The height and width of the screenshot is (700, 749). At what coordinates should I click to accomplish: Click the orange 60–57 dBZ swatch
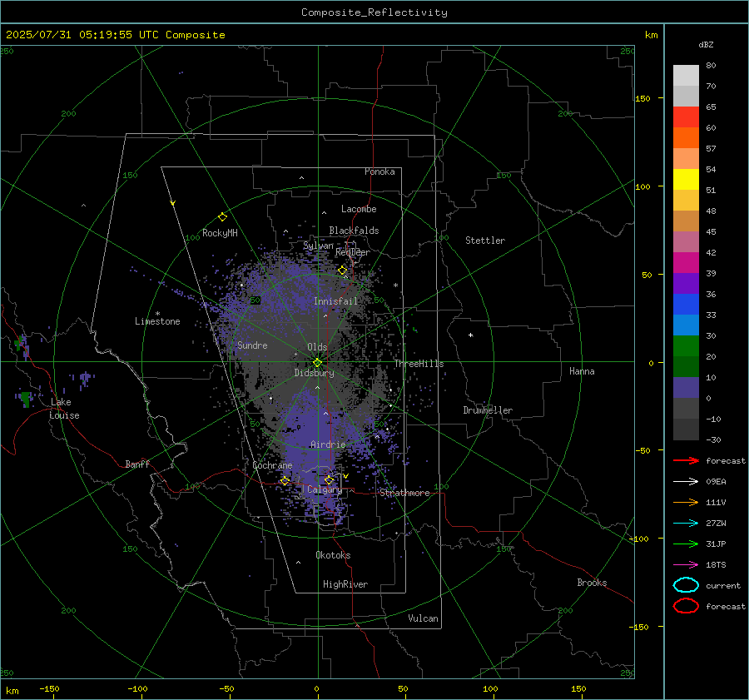[686, 138]
